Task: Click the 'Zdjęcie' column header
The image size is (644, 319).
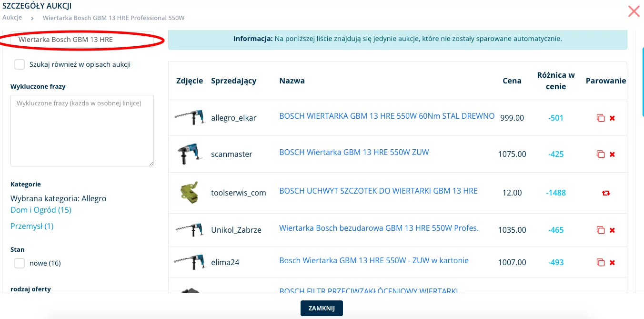Action: (x=190, y=81)
